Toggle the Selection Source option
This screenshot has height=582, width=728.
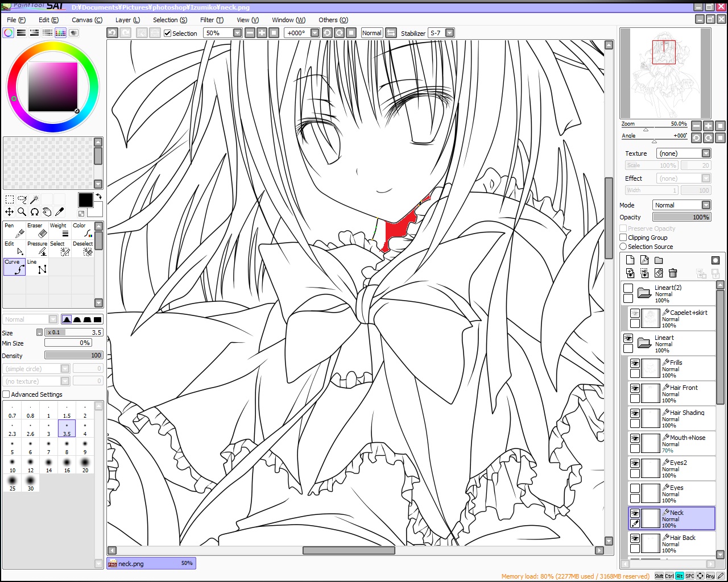[623, 247]
